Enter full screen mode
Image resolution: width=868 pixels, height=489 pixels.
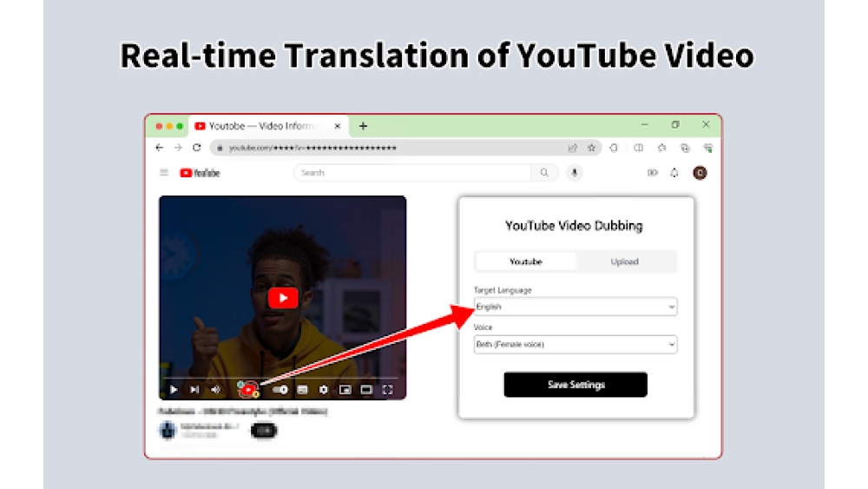tap(387, 390)
